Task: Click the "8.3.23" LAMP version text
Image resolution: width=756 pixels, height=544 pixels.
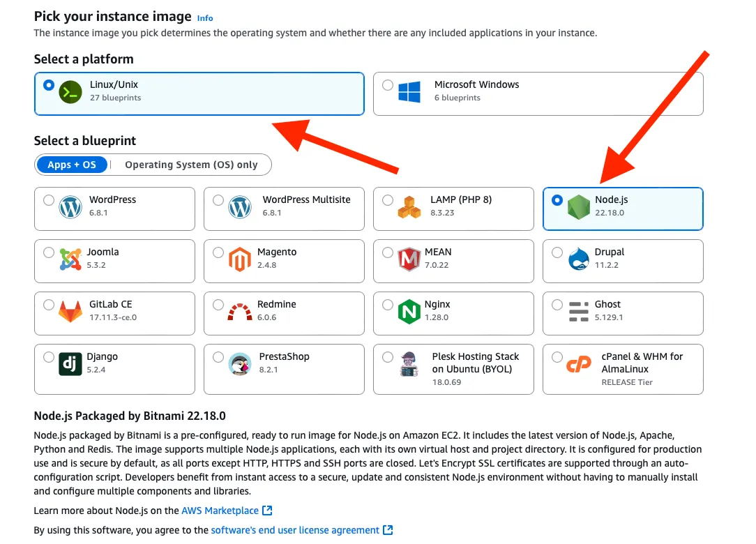Action: tap(442, 213)
